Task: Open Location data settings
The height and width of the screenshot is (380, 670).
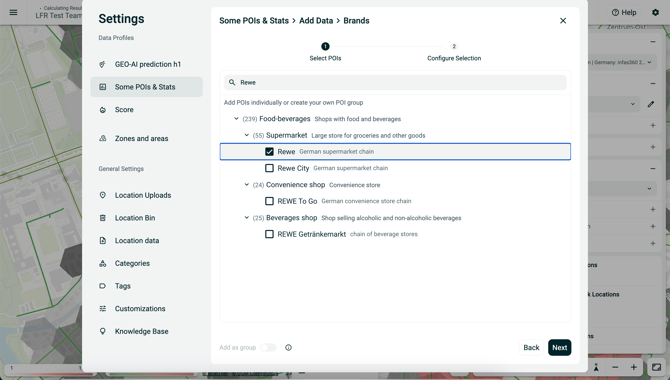Action: pyautogui.click(x=146, y=240)
